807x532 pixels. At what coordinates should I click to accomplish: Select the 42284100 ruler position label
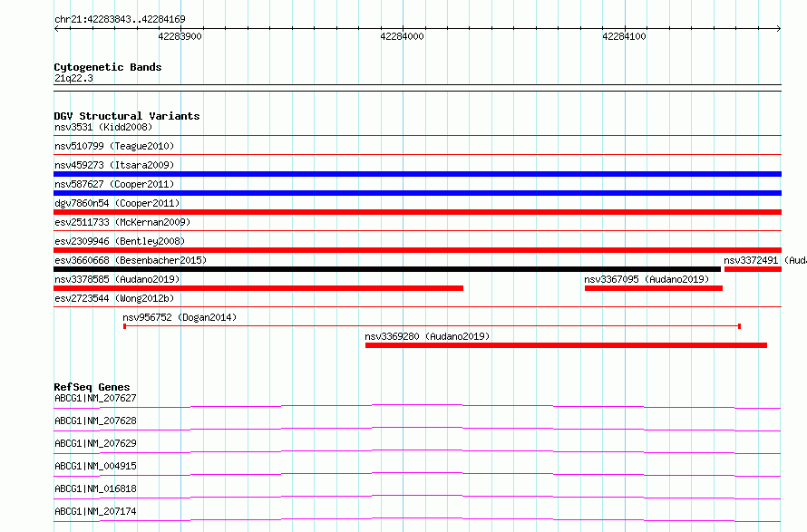point(624,36)
